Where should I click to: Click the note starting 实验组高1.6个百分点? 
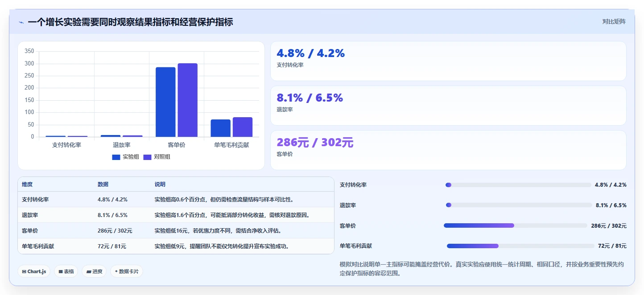(232, 215)
